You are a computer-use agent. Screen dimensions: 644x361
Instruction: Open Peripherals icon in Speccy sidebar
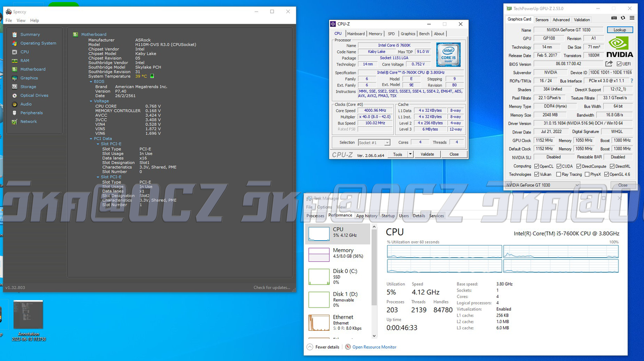14,113
